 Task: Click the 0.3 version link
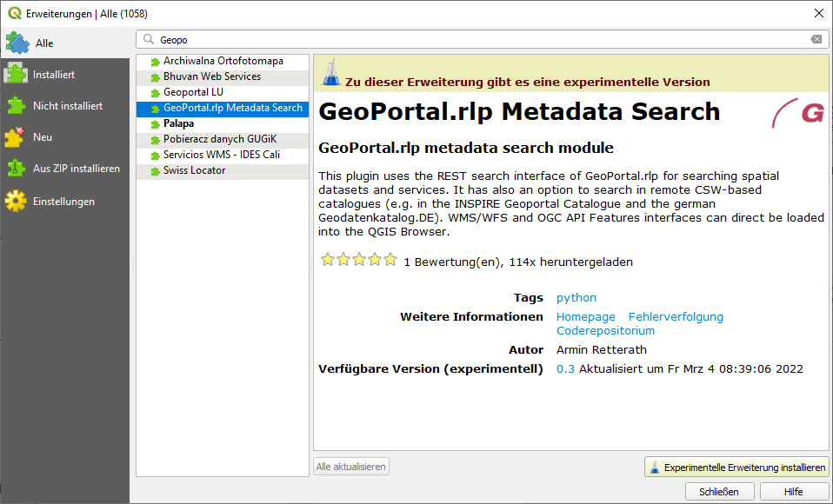click(x=565, y=369)
